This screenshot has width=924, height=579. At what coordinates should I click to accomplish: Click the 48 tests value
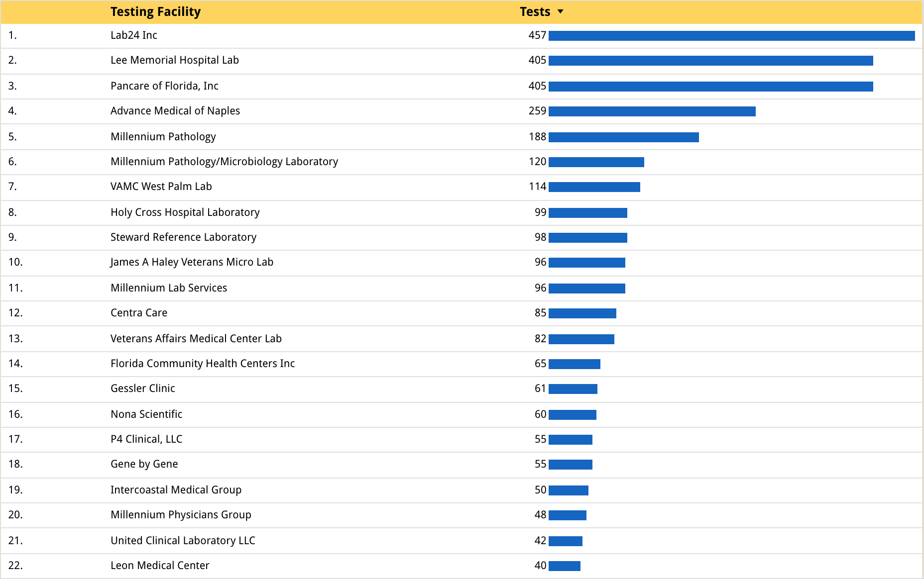tap(541, 515)
